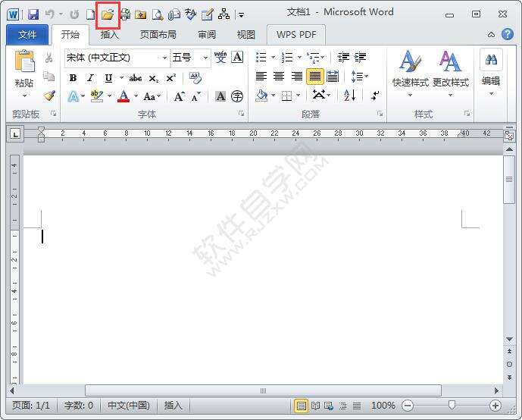
Task: Click the character border A icon
Action: click(237, 57)
